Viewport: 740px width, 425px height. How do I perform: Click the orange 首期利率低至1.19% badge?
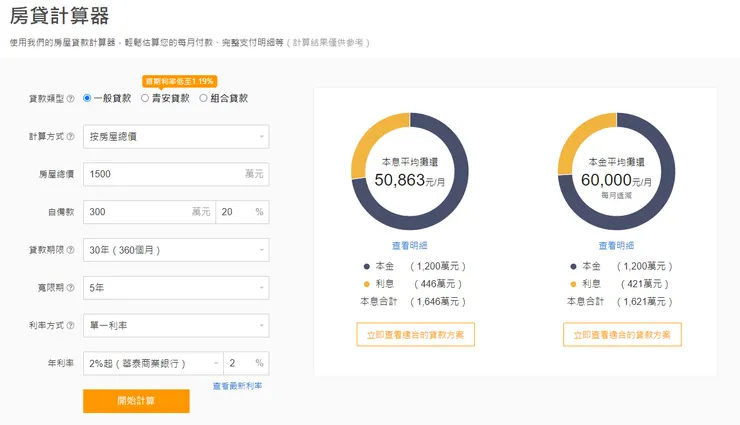click(x=180, y=81)
